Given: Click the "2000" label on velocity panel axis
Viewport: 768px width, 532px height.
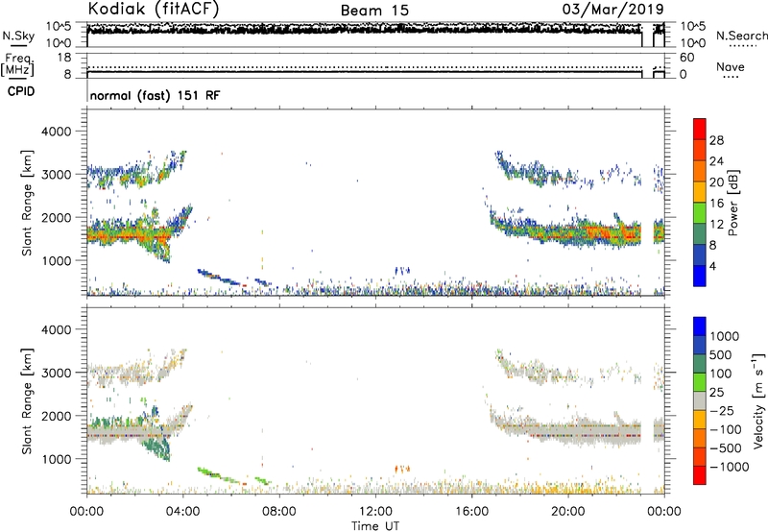Looking at the screenshot, I should [x=56, y=416].
